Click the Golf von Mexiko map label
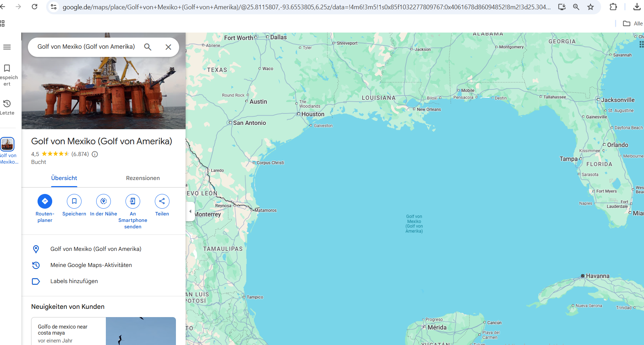Image resolution: width=644 pixels, height=345 pixels. 414,224
